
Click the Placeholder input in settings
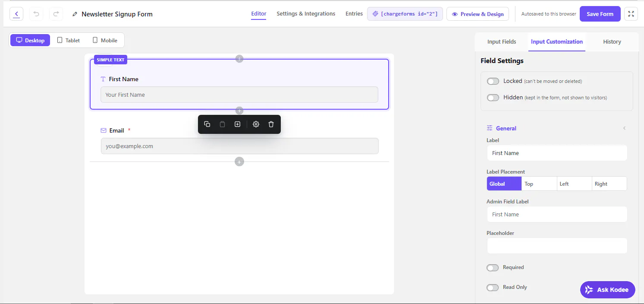point(557,246)
